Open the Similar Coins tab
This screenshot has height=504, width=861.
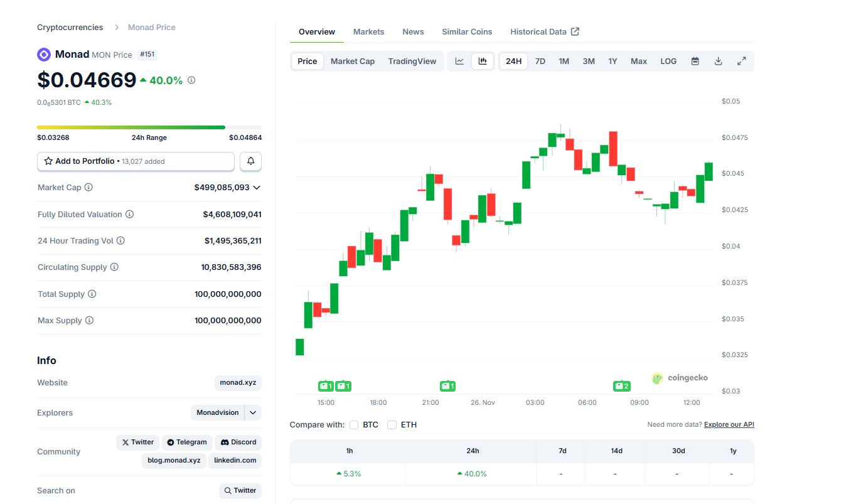pyautogui.click(x=467, y=31)
